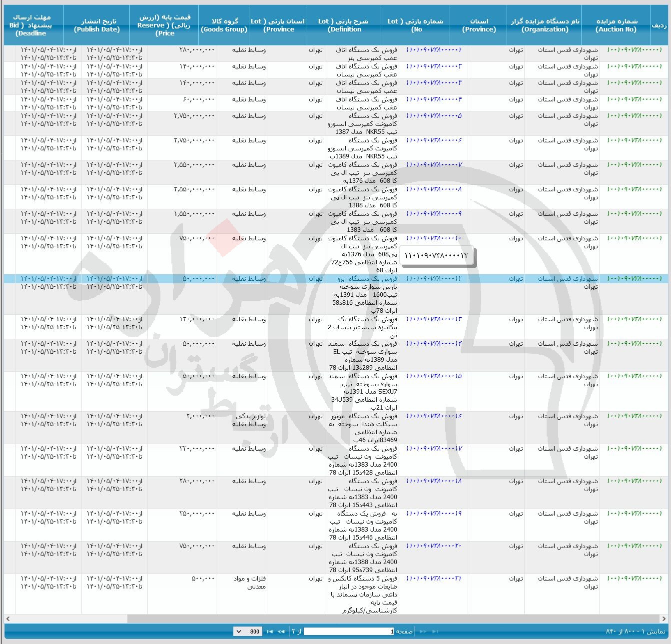
Task: Open lot number link ending in ۰۰۰۰۱۳
Action: coord(434,319)
